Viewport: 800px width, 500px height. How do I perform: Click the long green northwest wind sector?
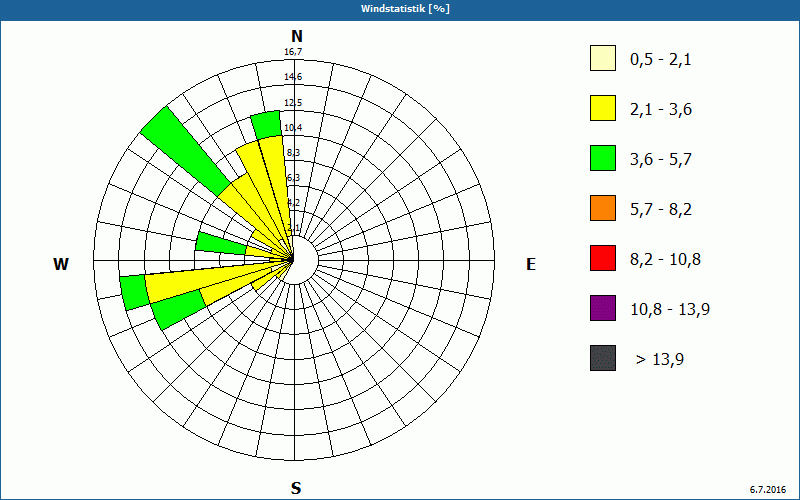coord(184,151)
